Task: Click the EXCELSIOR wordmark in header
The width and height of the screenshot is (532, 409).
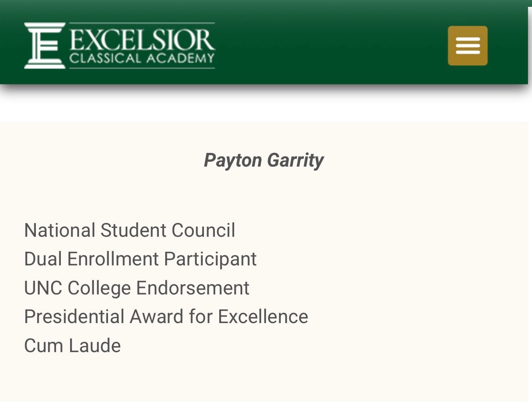Action: [x=142, y=39]
